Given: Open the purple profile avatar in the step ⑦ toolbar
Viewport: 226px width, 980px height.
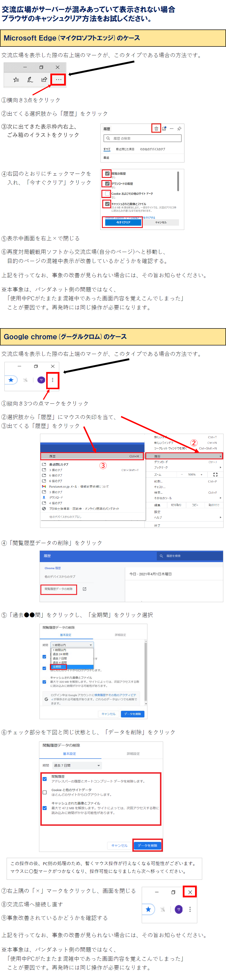Looking at the screenshot, I should point(179,909).
